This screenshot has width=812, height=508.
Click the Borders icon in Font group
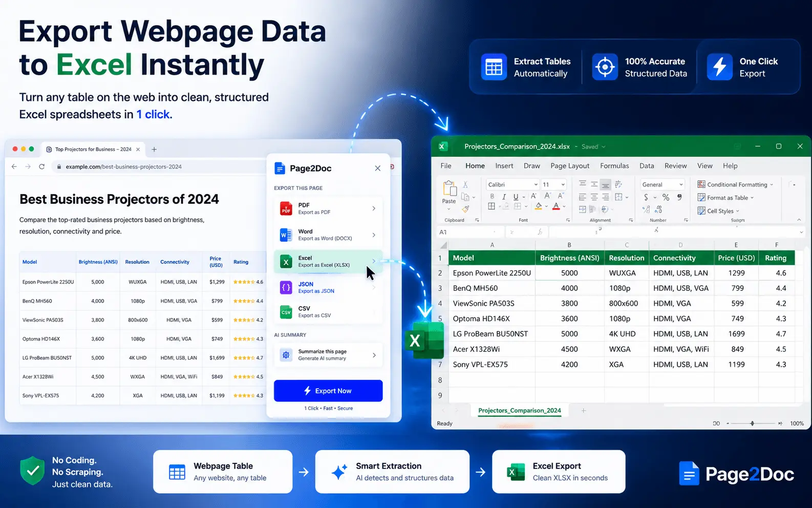tap(492, 206)
